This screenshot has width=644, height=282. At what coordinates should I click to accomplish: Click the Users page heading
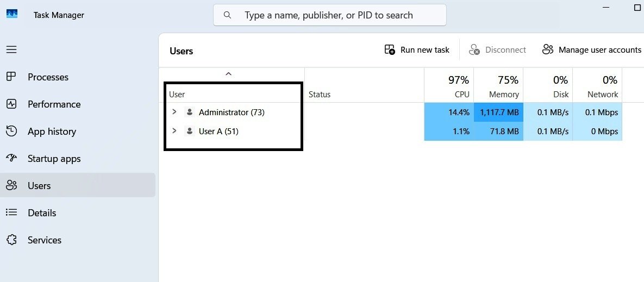point(181,51)
